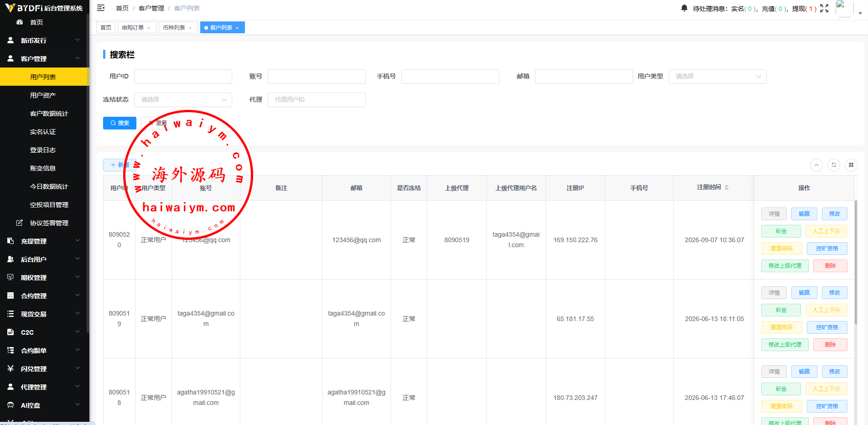Focus the 用户ID input field
868x425 pixels.
pos(183,77)
